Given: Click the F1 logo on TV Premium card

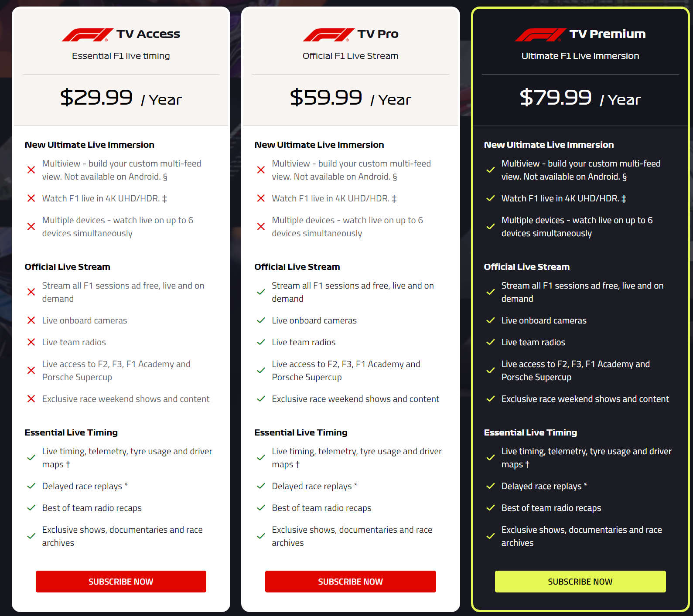Looking at the screenshot, I should coord(541,35).
